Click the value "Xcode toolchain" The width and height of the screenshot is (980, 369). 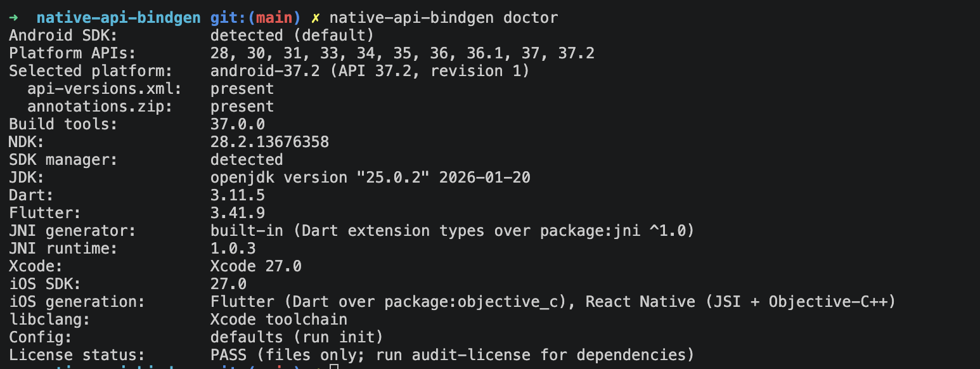[279, 320]
